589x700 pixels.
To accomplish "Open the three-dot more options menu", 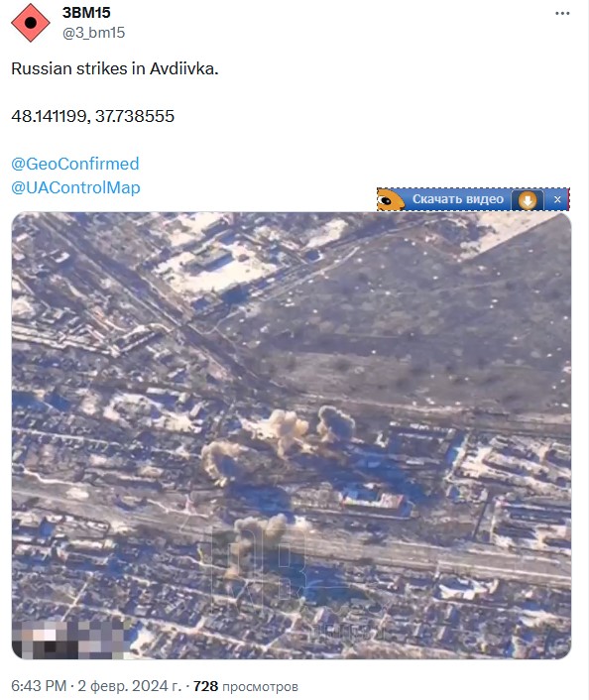I will (562, 14).
